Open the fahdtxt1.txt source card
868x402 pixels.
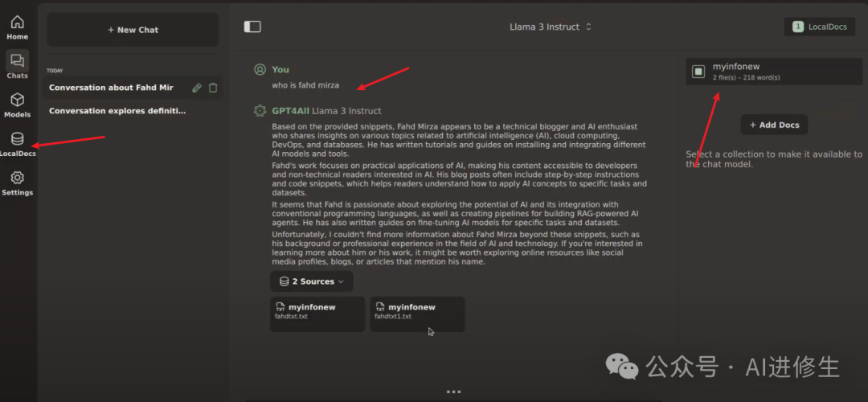[417, 314]
